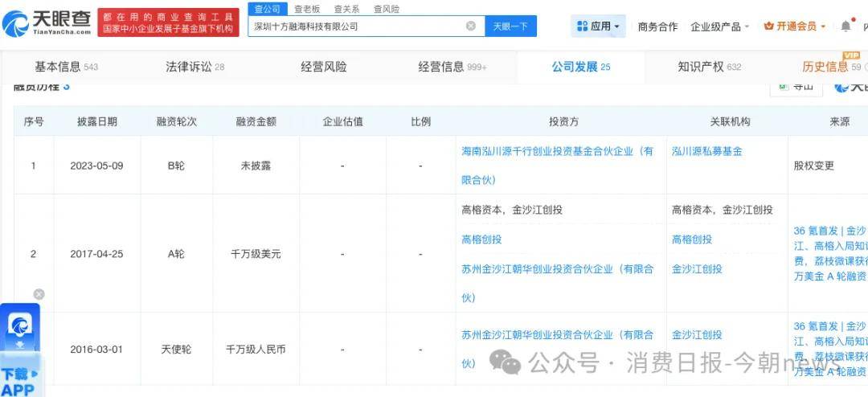Open the 知识产权 section tab
The width and height of the screenshot is (868, 397).
[701, 68]
